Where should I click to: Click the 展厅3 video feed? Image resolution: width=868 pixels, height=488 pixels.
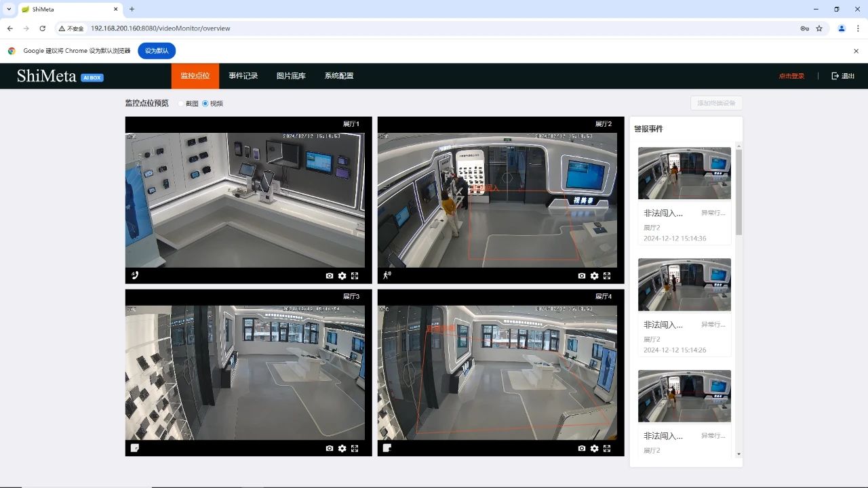tap(245, 372)
